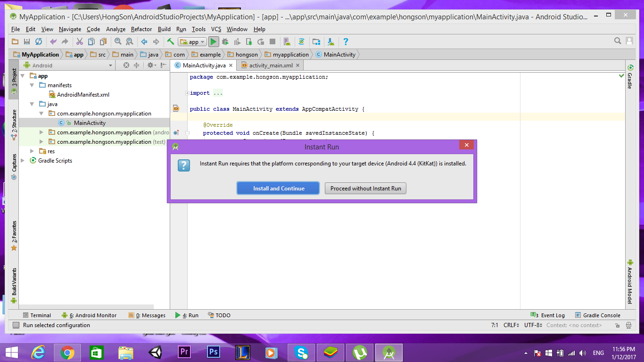This screenshot has height=362, width=644.
Task: Expand the myapplication (test) package node
Action: tap(41, 142)
